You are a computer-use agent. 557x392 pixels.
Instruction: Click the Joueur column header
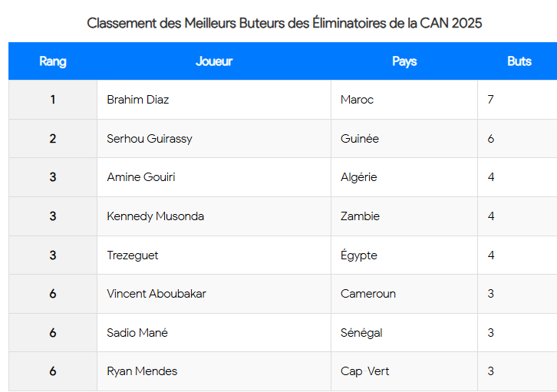coord(214,61)
